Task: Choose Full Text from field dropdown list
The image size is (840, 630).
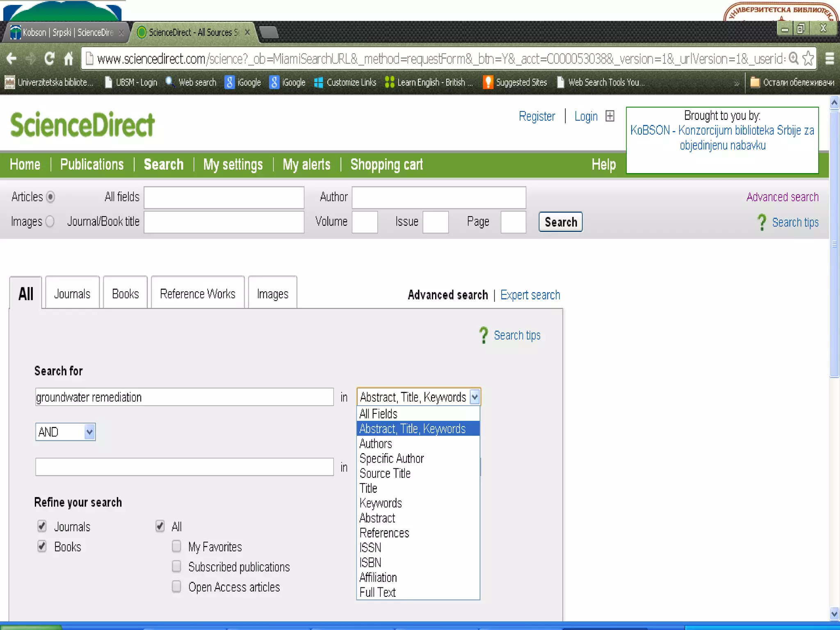Action: (x=377, y=592)
